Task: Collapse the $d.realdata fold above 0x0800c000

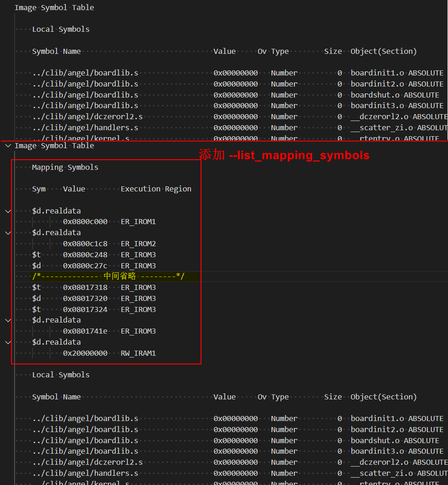Action: pos(8,211)
